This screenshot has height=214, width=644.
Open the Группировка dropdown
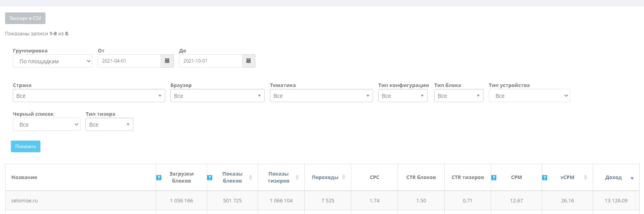(x=52, y=61)
